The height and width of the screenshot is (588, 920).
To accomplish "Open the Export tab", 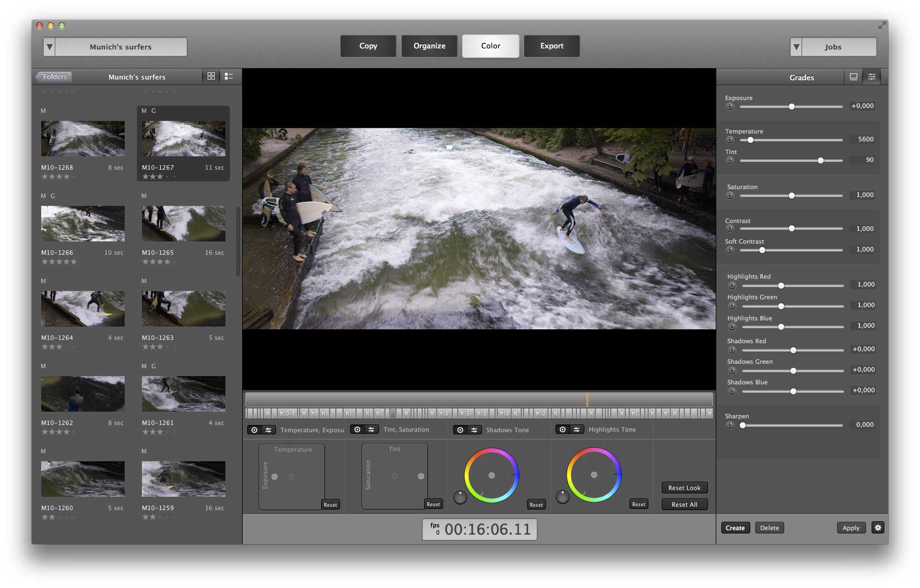I will (552, 46).
